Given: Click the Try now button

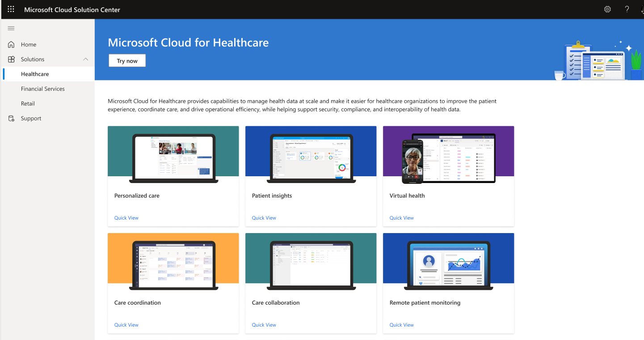Looking at the screenshot, I should coord(127,61).
